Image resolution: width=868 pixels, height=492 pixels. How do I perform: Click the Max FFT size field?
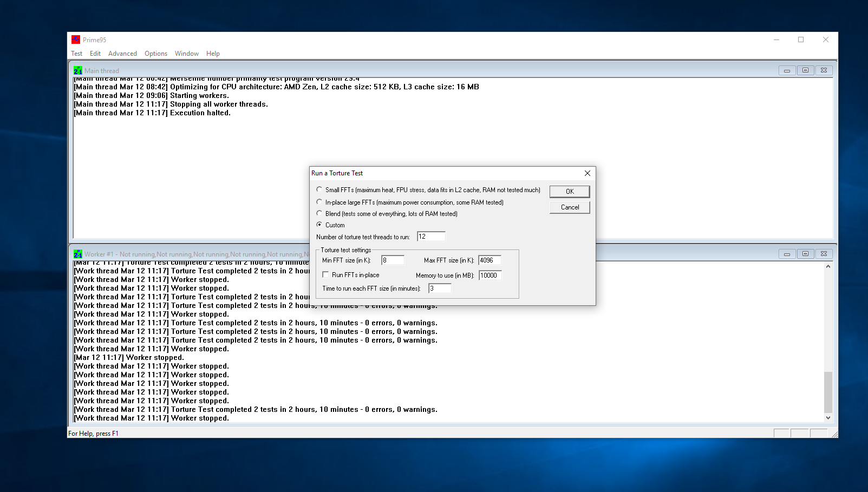[x=490, y=260]
